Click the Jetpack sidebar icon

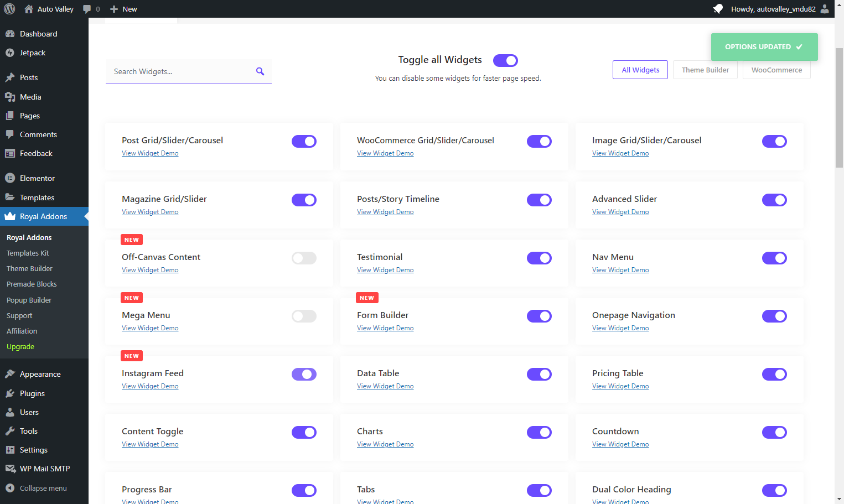(x=10, y=53)
